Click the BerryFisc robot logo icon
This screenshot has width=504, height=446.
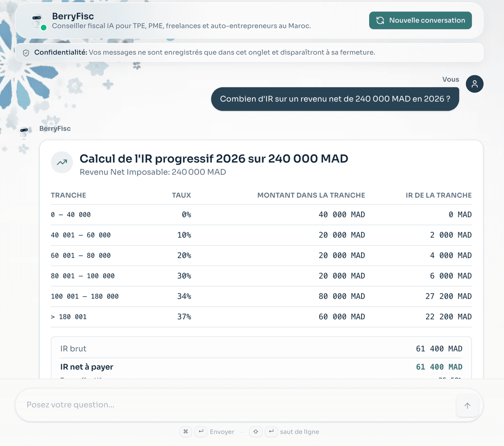pyautogui.click(x=37, y=19)
